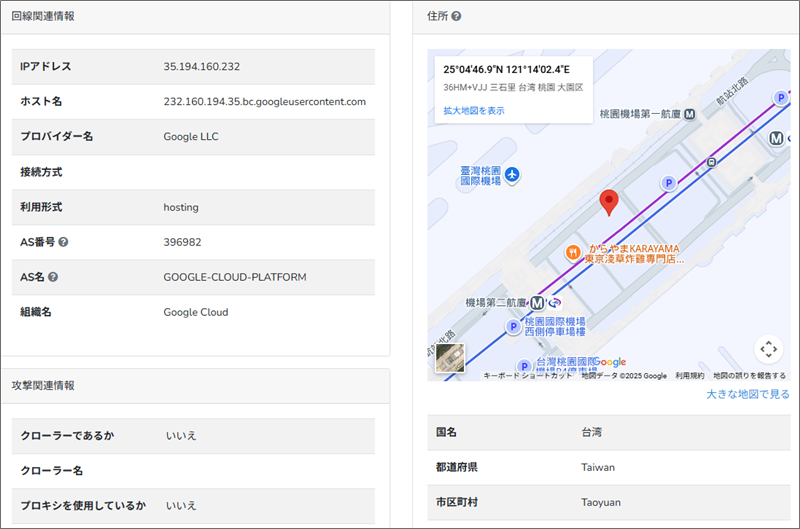Viewport: 800px width, 529px height.
Task: Click the hostname googleusercontent.com value
Action: point(264,102)
